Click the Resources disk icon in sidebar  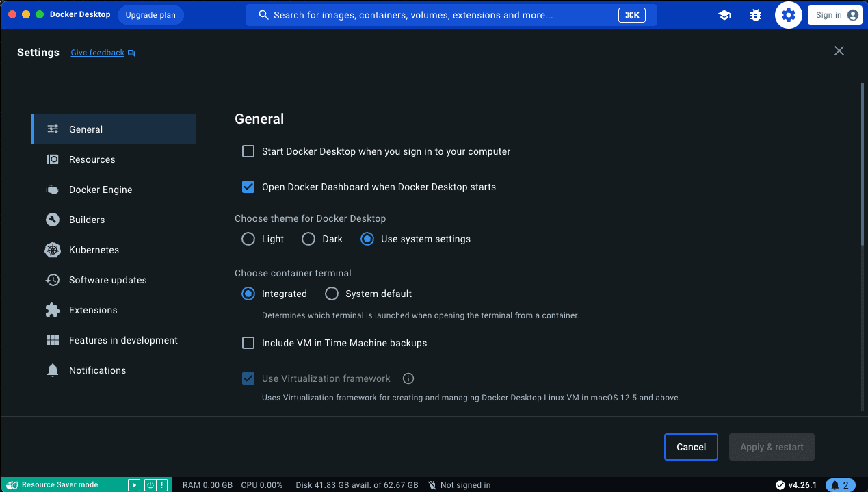[53, 159]
